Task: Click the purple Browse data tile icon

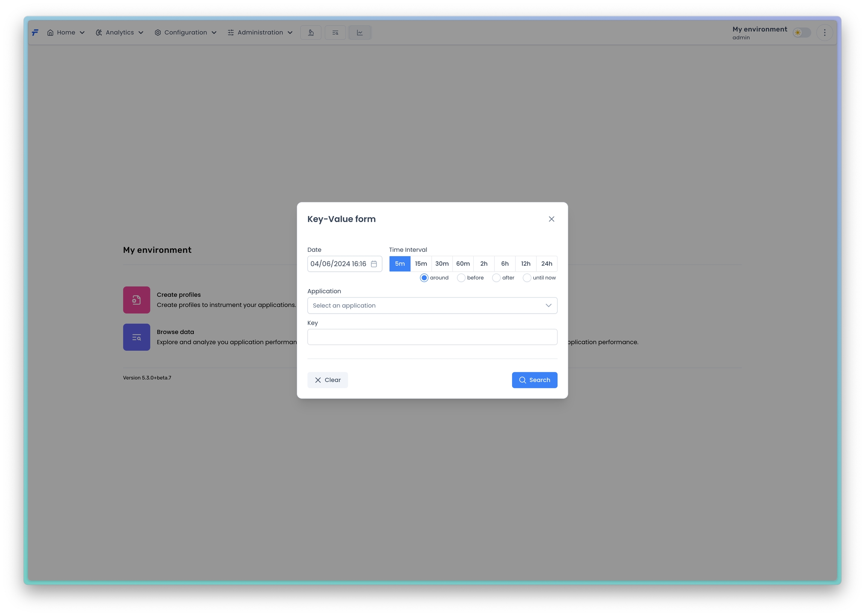Action: (x=136, y=337)
